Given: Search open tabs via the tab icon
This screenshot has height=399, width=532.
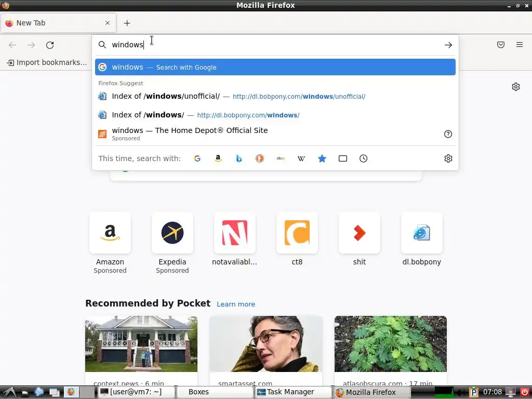Looking at the screenshot, I should 343,158.
